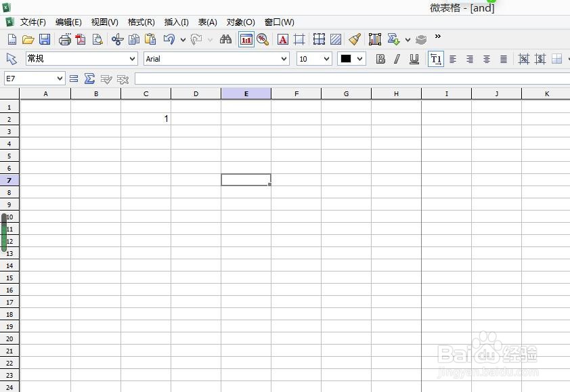This screenshot has height=392, width=570.
Task: Open the 编辑(E) menu
Action: [68, 22]
